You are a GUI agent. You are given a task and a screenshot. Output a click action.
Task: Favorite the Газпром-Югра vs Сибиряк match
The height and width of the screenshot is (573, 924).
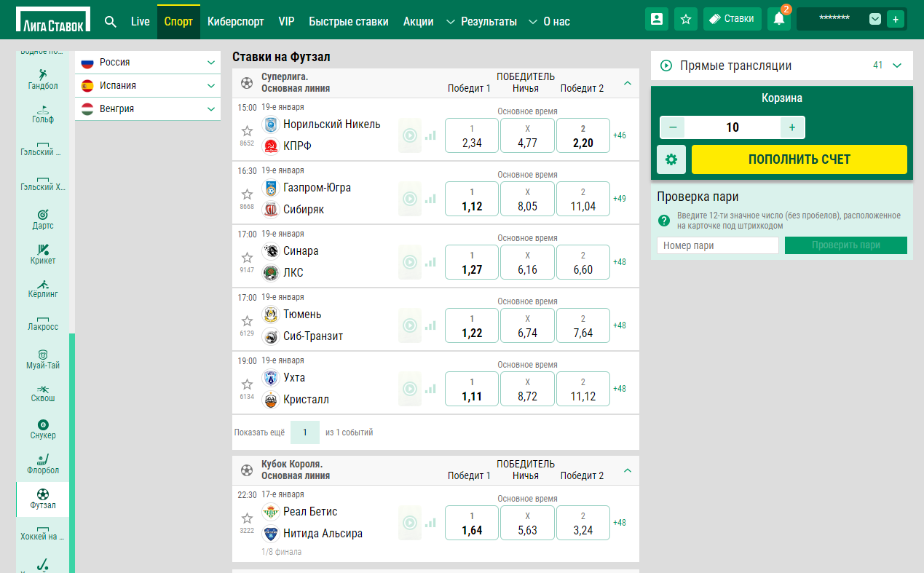[247, 194]
